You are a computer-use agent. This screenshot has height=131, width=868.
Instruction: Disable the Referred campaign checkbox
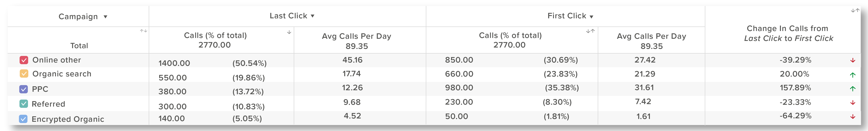click(24, 104)
